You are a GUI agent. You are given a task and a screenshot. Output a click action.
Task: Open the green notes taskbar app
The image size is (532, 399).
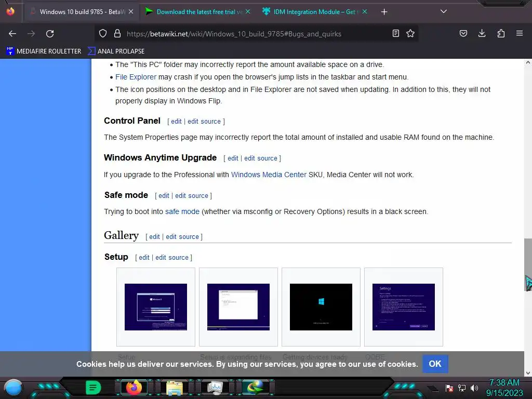pyautogui.click(x=93, y=388)
